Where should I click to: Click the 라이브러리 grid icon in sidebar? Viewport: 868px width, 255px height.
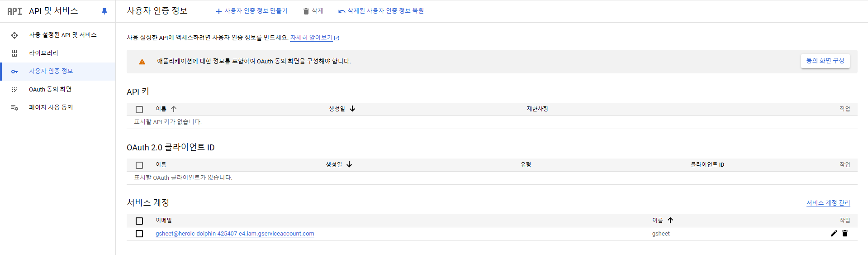[x=14, y=53]
